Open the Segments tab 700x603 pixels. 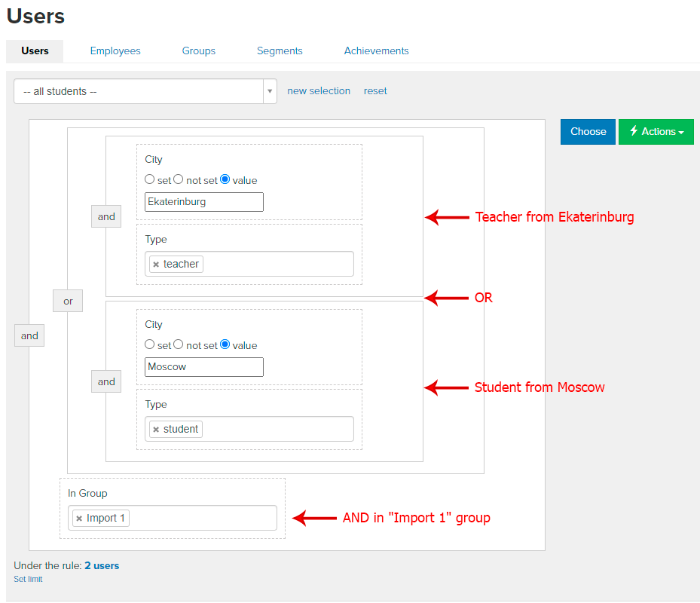click(x=280, y=51)
